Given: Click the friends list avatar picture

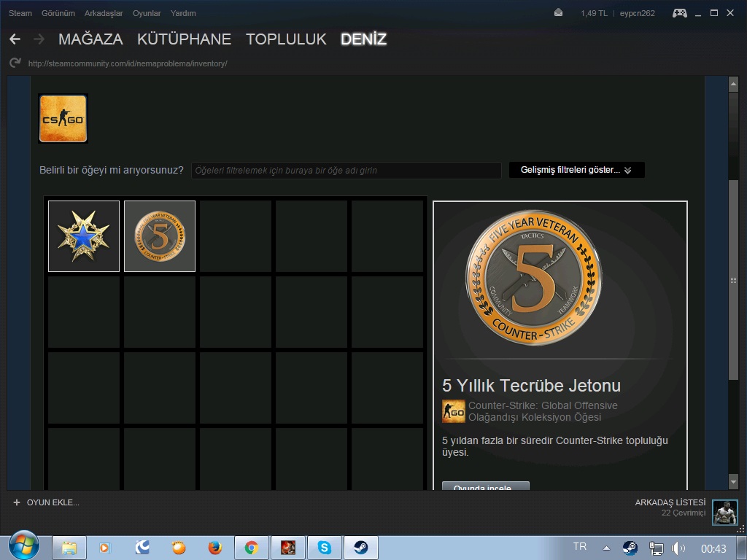Looking at the screenshot, I should (x=724, y=513).
